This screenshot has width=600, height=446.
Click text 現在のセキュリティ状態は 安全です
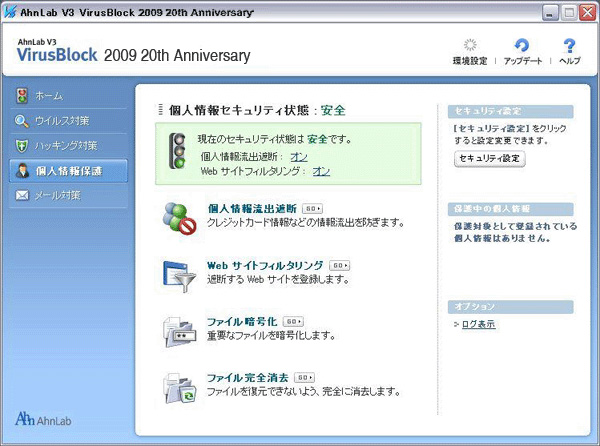click(x=275, y=139)
